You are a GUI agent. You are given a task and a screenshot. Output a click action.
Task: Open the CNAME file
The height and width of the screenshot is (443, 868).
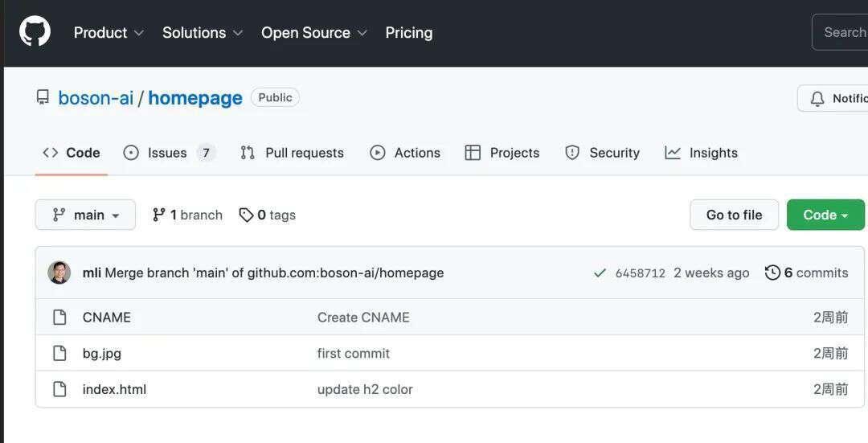pyautogui.click(x=106, y=318)
